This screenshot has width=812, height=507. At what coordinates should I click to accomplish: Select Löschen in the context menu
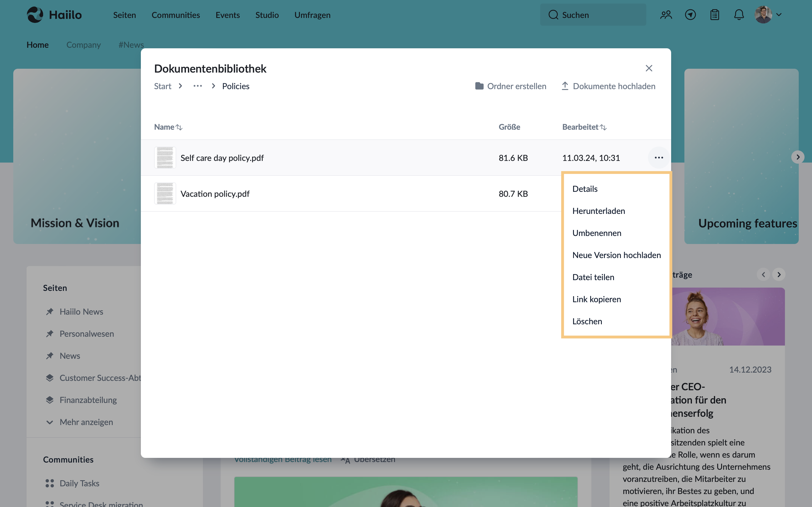click(x=616, y=322)
